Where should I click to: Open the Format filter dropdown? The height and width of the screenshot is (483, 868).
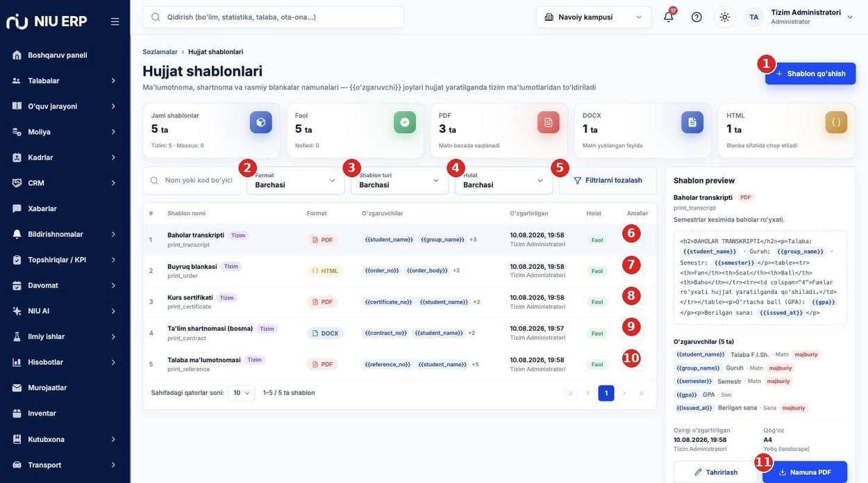point(296,181)
